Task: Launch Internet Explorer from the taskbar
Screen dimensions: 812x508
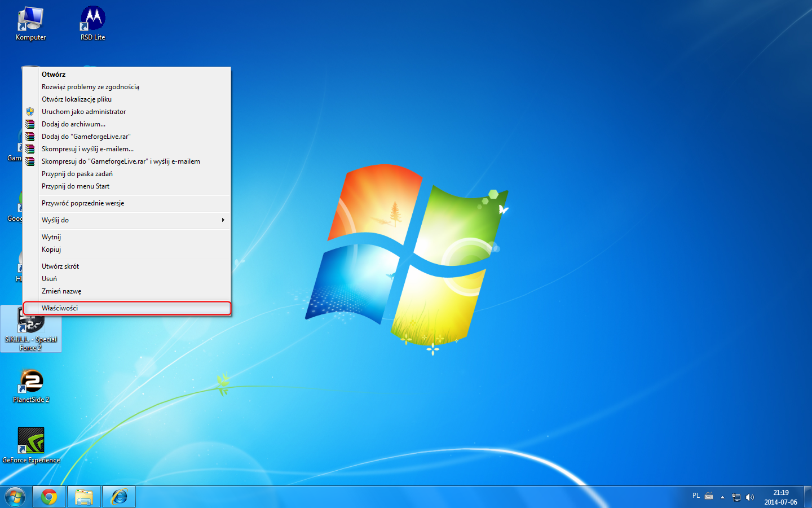Action: click(x=119, y=497)
